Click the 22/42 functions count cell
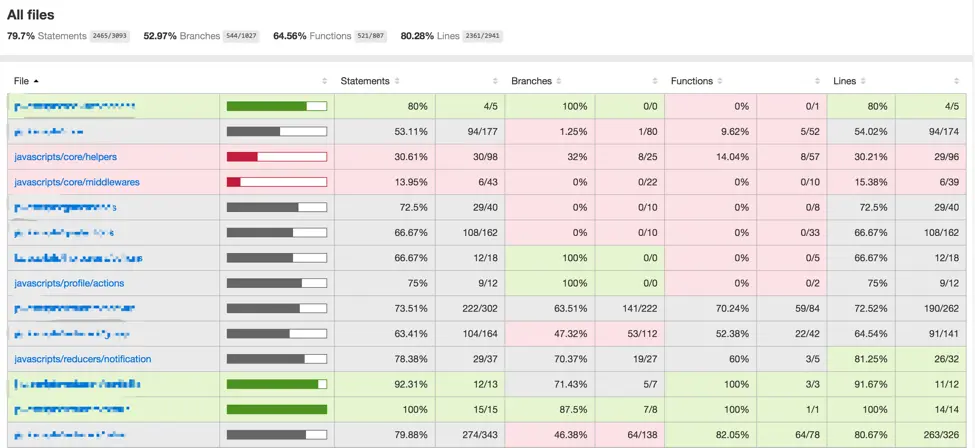 pos(792,334)
